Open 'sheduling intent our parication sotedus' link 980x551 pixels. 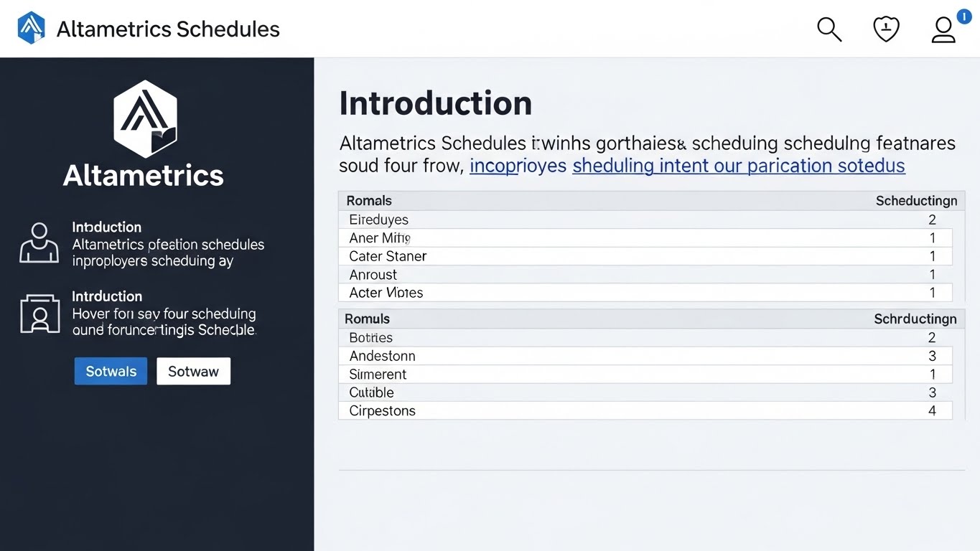[738, 166]
